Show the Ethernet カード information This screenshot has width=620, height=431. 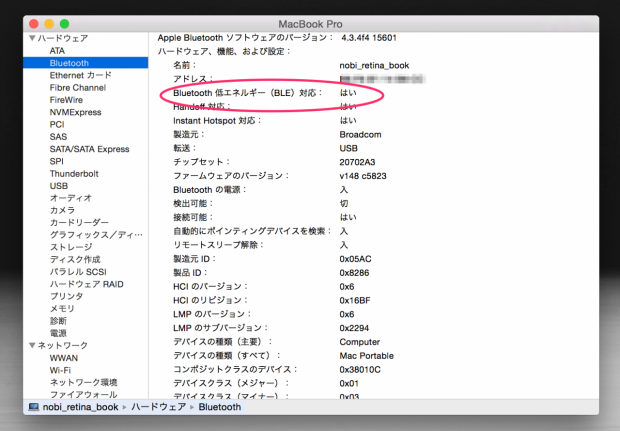click(x=80, y=75)
